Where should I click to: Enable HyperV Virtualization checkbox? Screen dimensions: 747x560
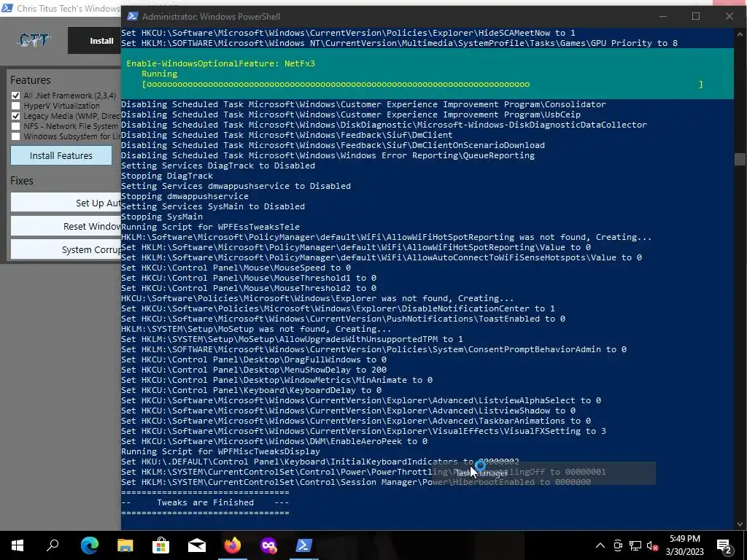(x=16, y=106)
